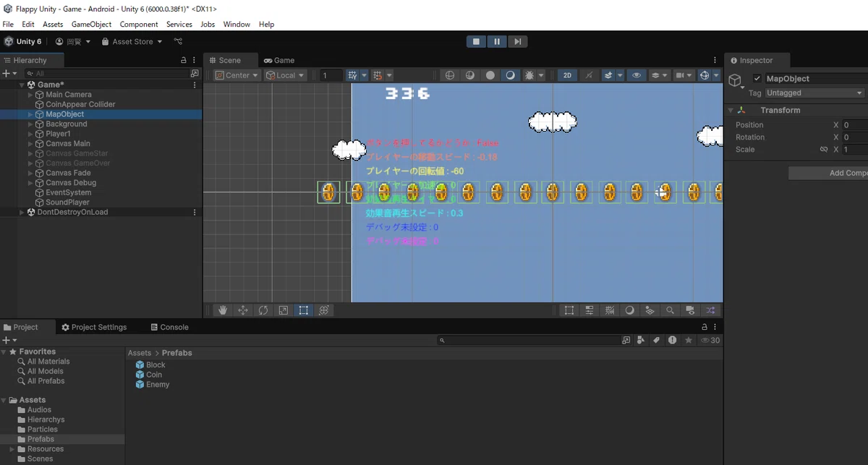Click the bottom-bar rect selection overlay icon
This screenshot has width=868, height=465.
point(569,310)
